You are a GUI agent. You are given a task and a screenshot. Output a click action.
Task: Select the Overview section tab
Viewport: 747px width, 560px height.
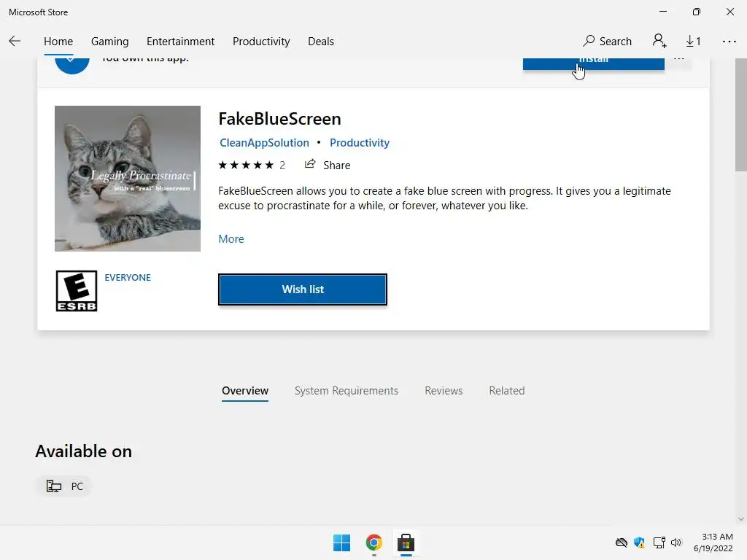pyautogui.click(x=245, y=391)
